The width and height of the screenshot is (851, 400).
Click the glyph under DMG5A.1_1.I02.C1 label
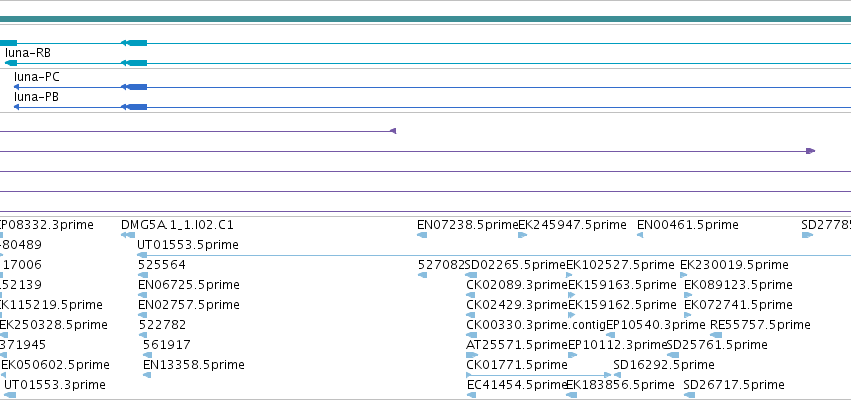pyautogui.click(x=128, y=235)
